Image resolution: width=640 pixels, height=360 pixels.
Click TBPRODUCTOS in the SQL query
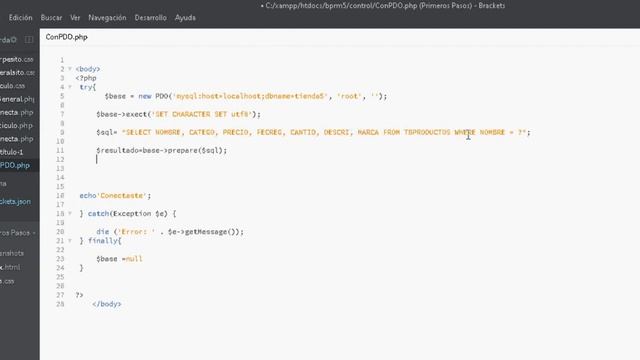427,132
